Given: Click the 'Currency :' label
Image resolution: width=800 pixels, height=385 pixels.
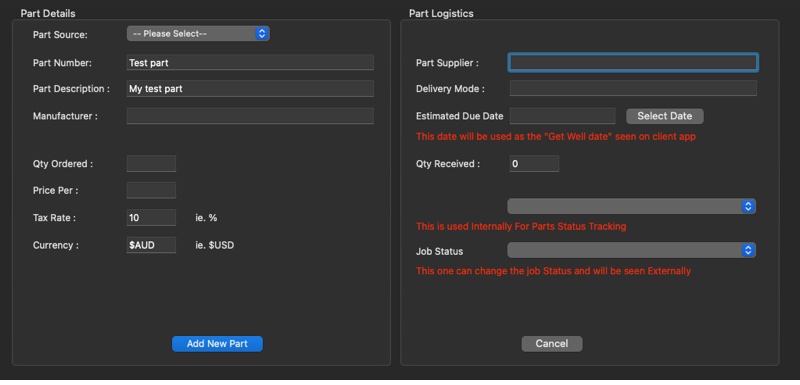Looking at the screenshot, I should 56,245.
